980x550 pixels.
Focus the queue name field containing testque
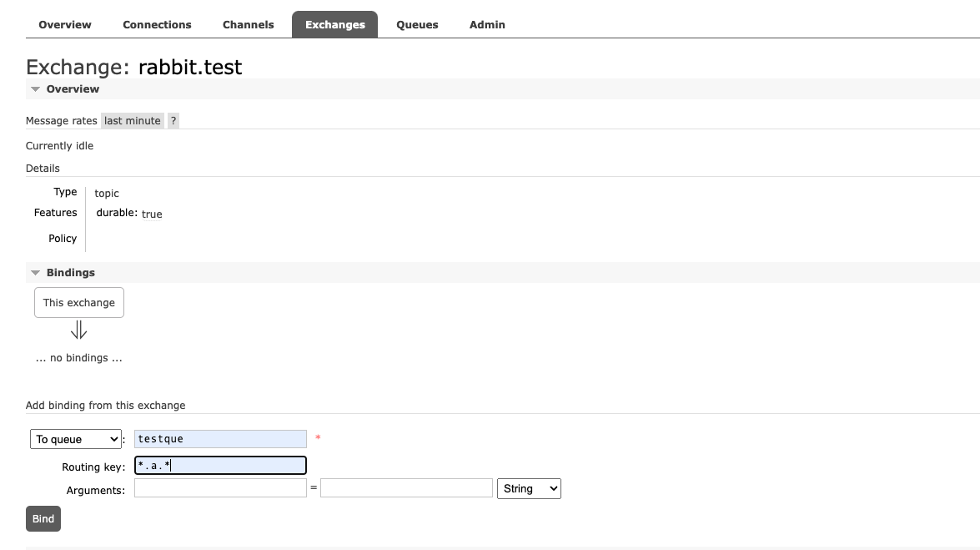tap(220, 439)
